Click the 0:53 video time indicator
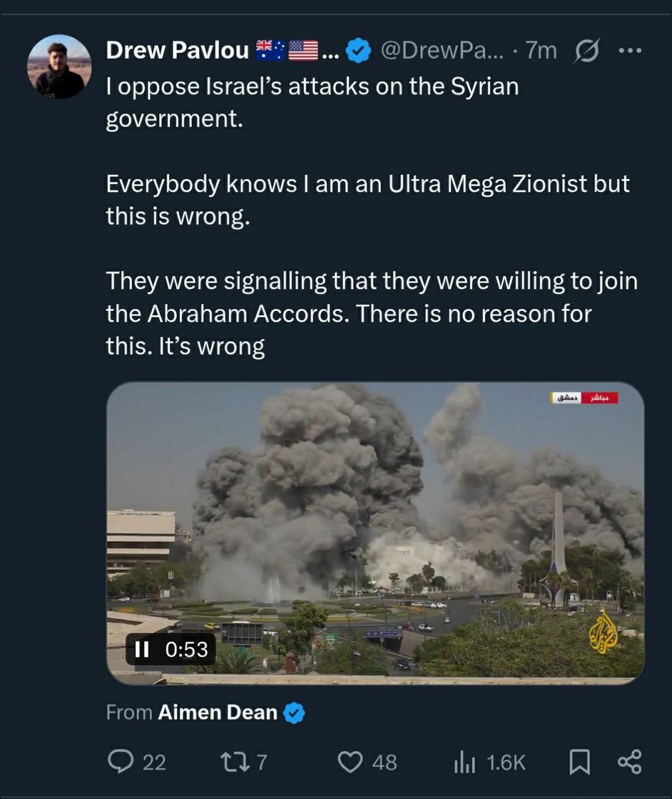This screenshot has width=672, height=799. point(186,649)
